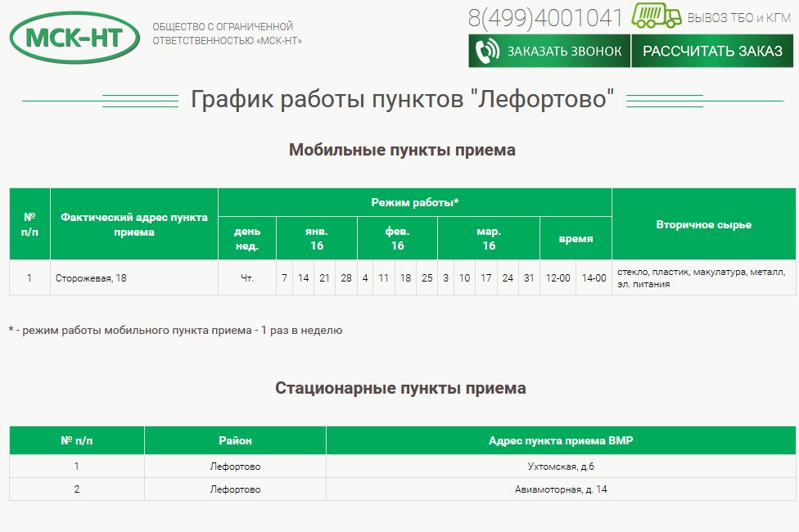799x532 pixels.
Task: Click the Фактический адрес пункта приема header
Action: coord(134,224)
